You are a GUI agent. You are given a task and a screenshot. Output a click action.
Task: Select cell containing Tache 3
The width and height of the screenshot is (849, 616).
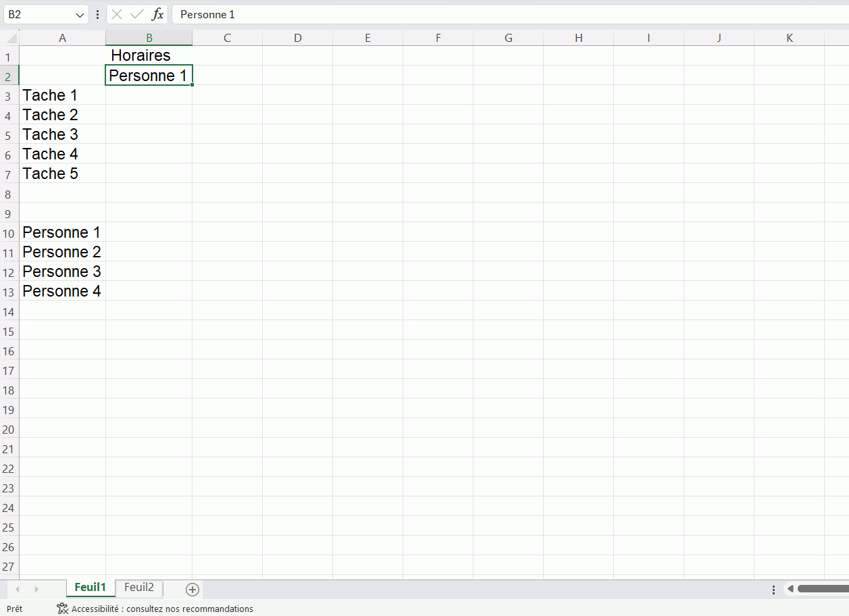[62, 134]
